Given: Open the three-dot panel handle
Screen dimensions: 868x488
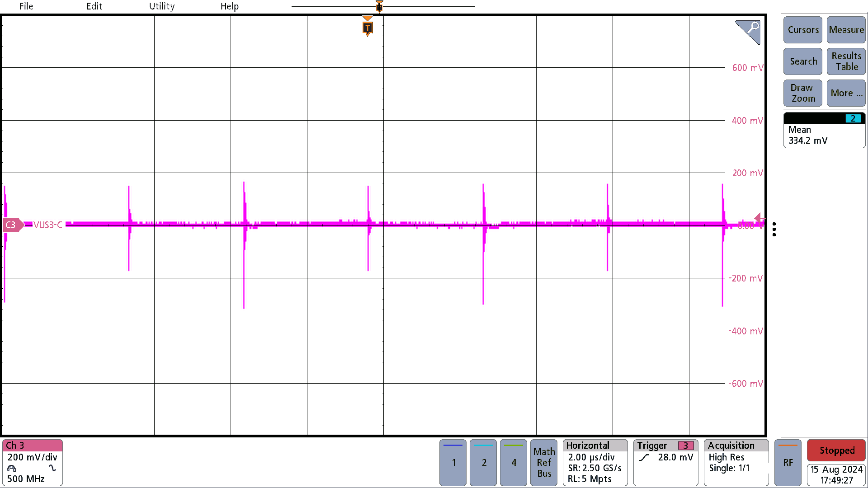Looking at the screenshot, I should click(774, 229).
